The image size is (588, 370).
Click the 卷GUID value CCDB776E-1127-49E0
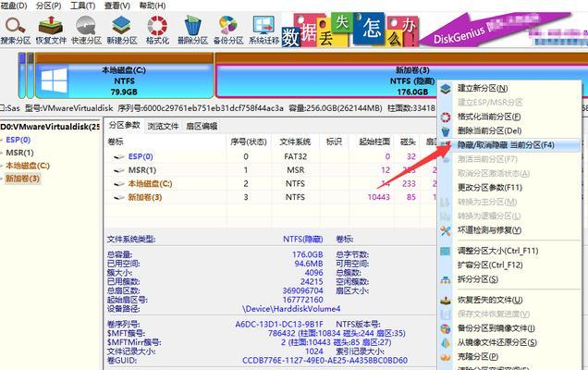[x=325, y=360]
